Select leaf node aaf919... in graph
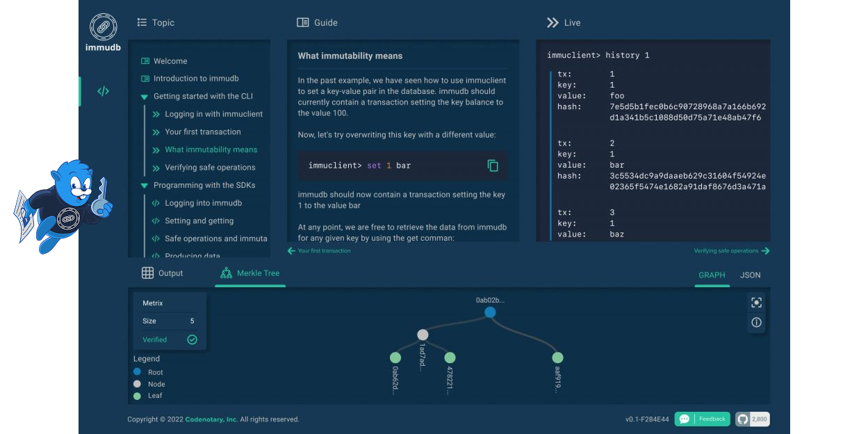The width and height of the screenshot is (868, 434). pyautogui.click(x=557, y=357)
